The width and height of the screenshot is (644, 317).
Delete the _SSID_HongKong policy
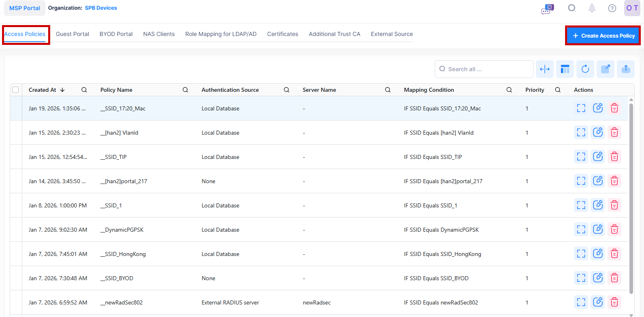[x=614, y=254]
